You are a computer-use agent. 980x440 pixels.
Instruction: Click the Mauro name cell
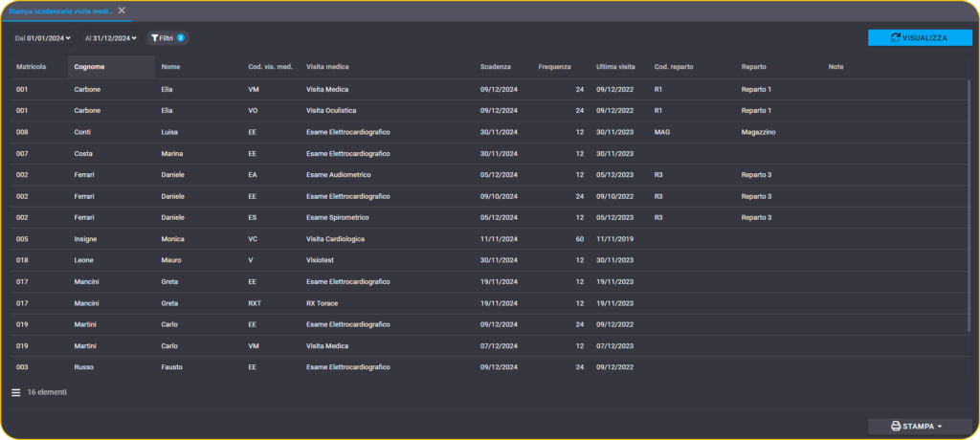click(x=170, y=260)
